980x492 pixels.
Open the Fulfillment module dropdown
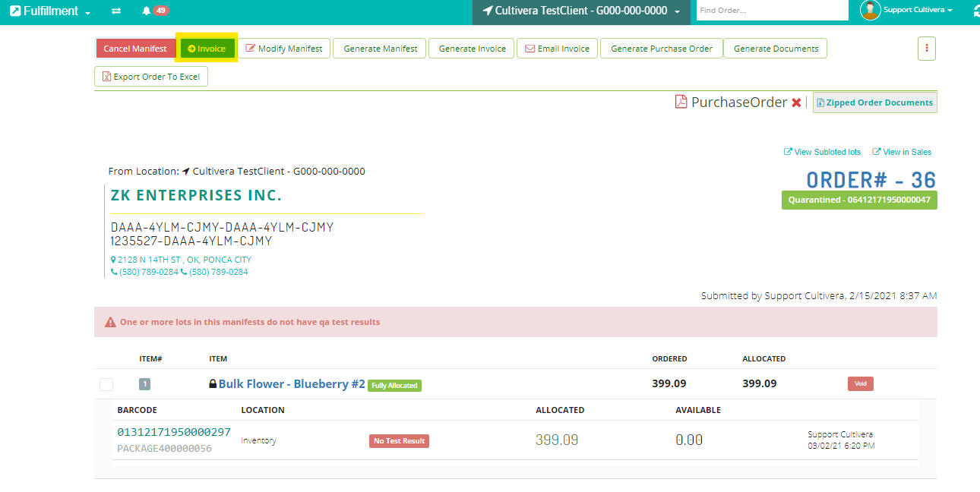pyautogui.click(x=50, y=11)
